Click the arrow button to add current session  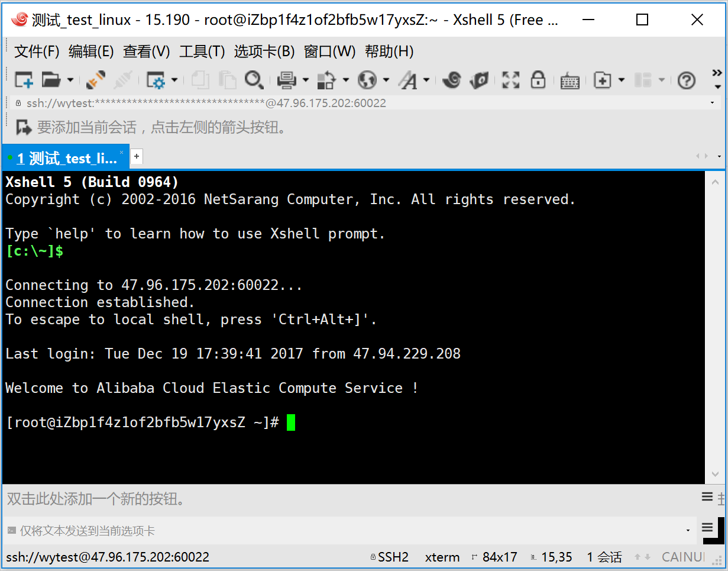(x=24, y=127)
